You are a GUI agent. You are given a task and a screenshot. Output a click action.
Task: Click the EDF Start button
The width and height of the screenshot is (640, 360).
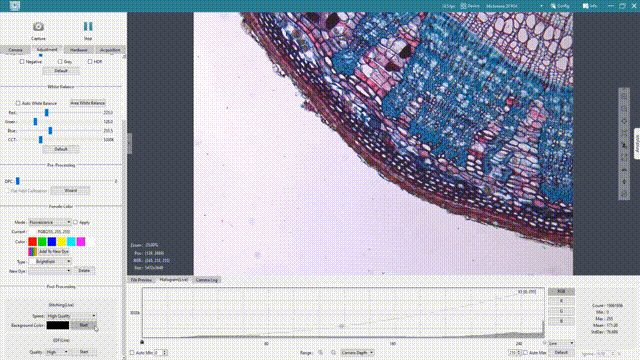tap(84, 352)
